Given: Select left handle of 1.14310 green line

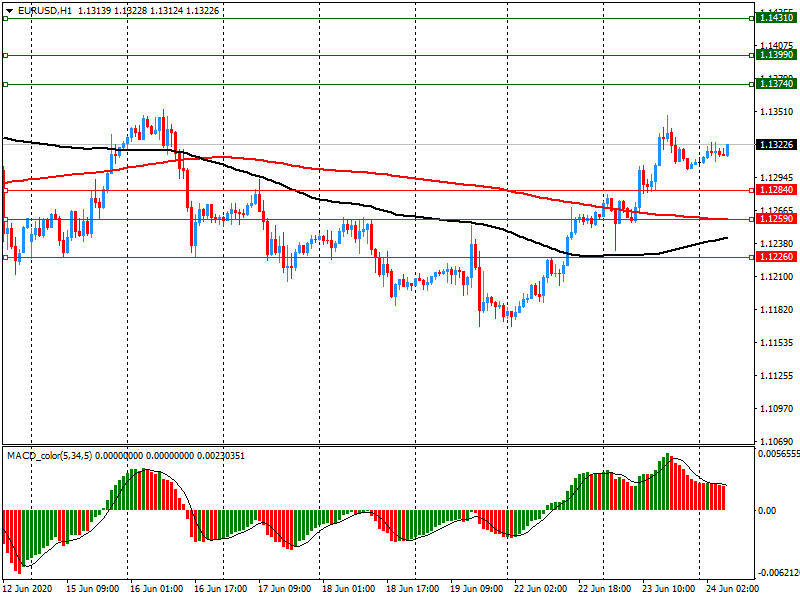Looking at the screenshot, I should (6, 18).
